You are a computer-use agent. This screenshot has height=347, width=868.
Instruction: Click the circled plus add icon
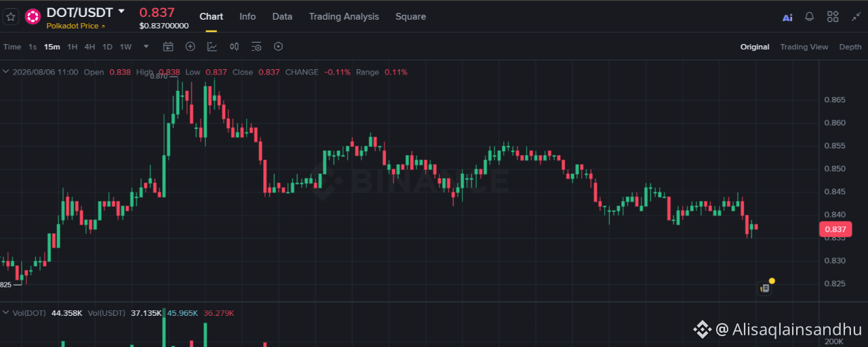click(x=190, y=47)
